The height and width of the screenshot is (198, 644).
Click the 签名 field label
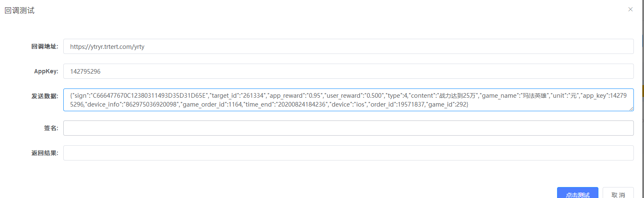click(x=51, y=128)
